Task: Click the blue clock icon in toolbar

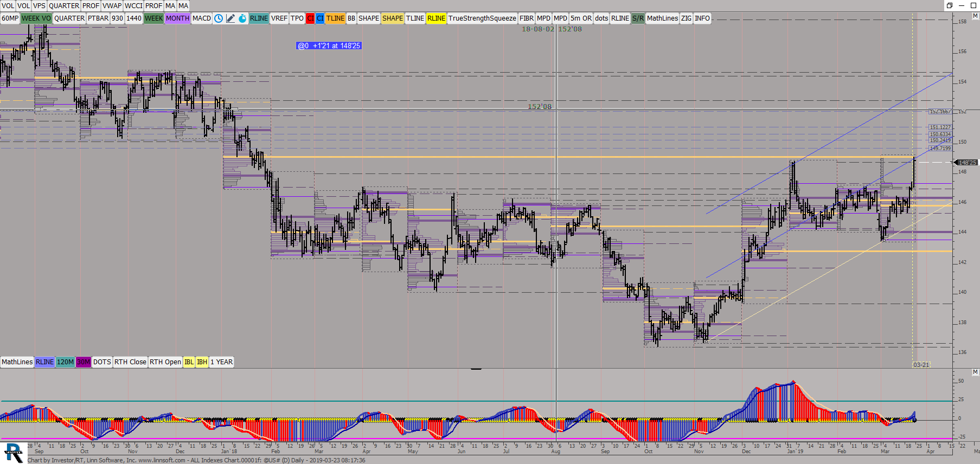Action: click(x=219, y=18)
